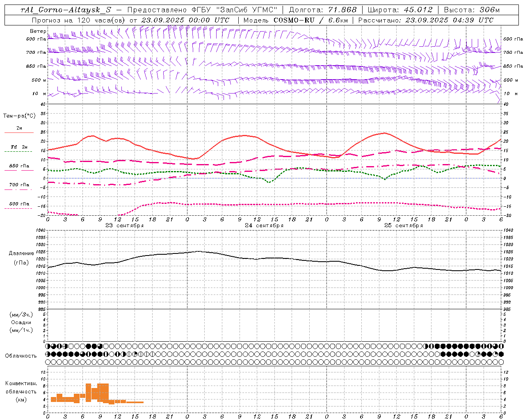Select the Td 2м legend label
Image resolution: width=525 pixels, height=420 pixels.
(x=19, y=147)
